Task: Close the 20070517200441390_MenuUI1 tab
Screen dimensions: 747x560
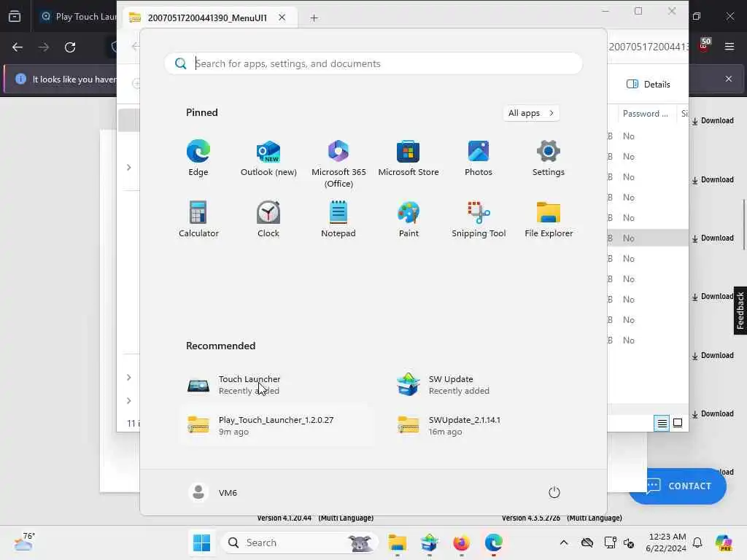Action: coord(282,17)
